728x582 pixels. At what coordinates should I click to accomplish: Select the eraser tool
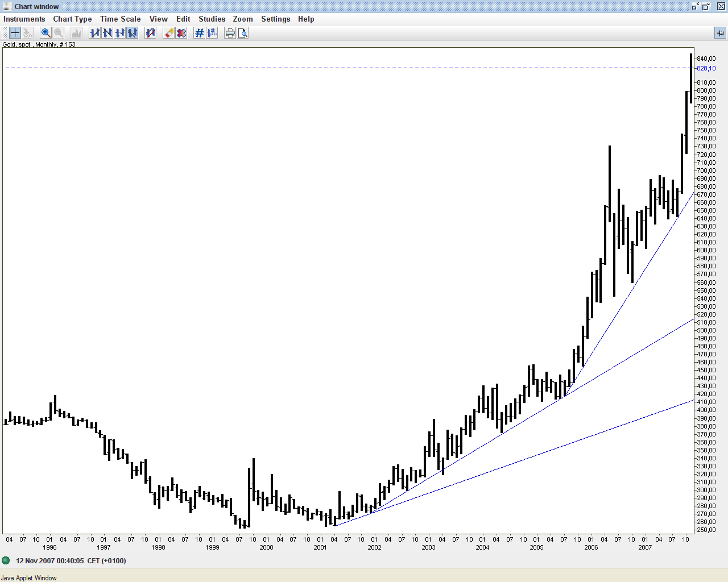pyautogui.click(x=169, y=33)
